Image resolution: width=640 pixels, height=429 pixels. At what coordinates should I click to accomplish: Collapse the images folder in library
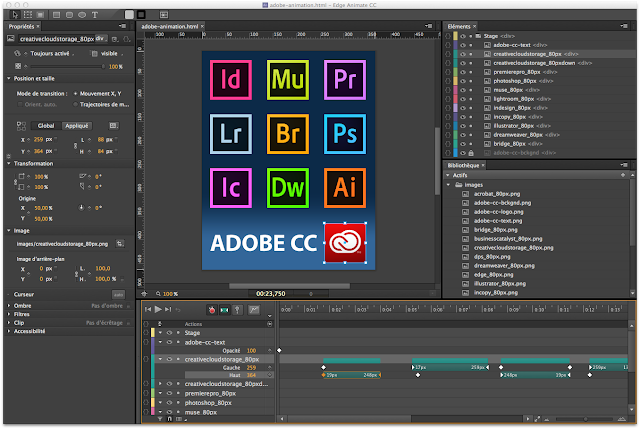tap(448, 185)
